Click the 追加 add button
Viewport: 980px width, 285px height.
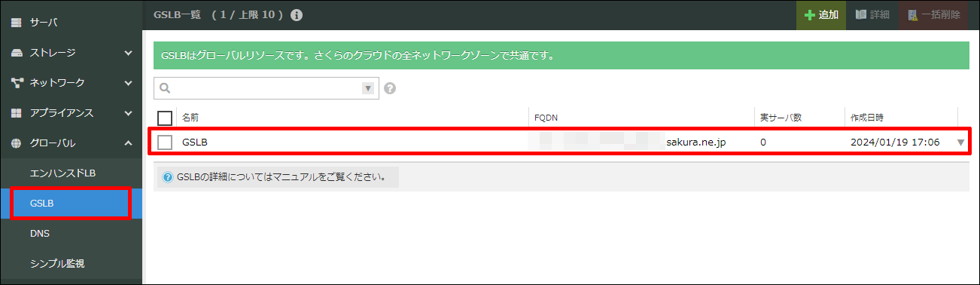pyautogui.click(x=821, y=15)
